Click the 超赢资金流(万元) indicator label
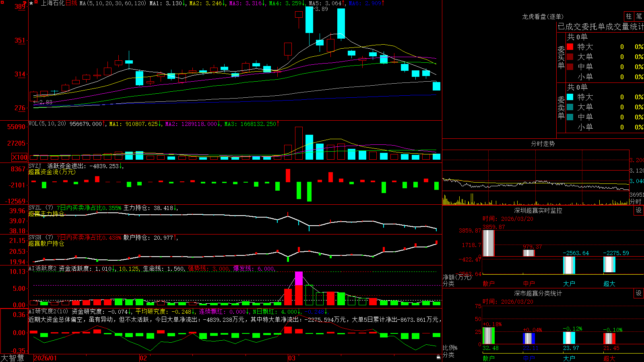Image resolution: width=644 pixels, height=362 pixels. point(52,172)
